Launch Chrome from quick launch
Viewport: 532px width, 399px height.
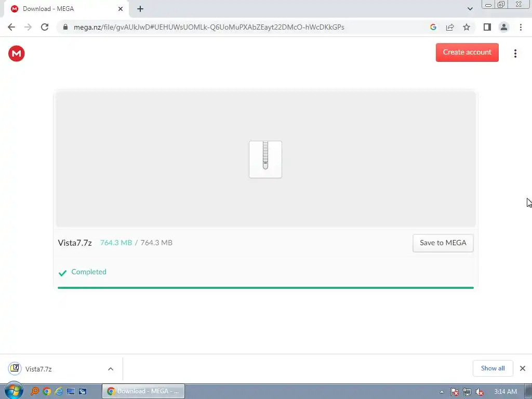point(47,392)
